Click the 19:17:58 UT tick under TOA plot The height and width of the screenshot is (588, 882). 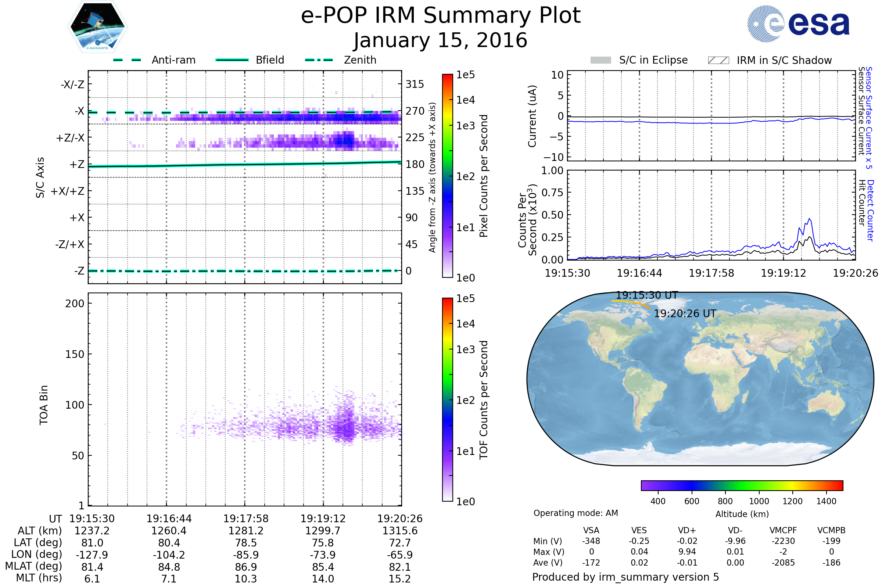[245, 519]
